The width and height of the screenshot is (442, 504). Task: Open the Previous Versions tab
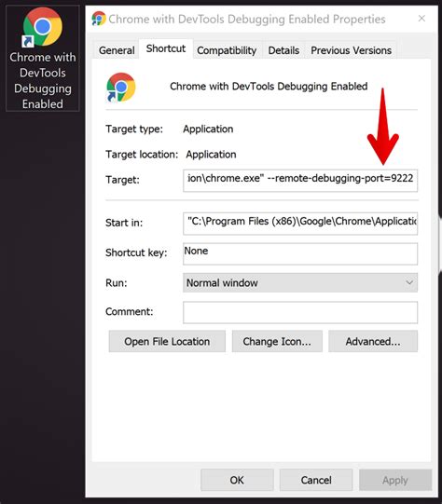[351, 50]
